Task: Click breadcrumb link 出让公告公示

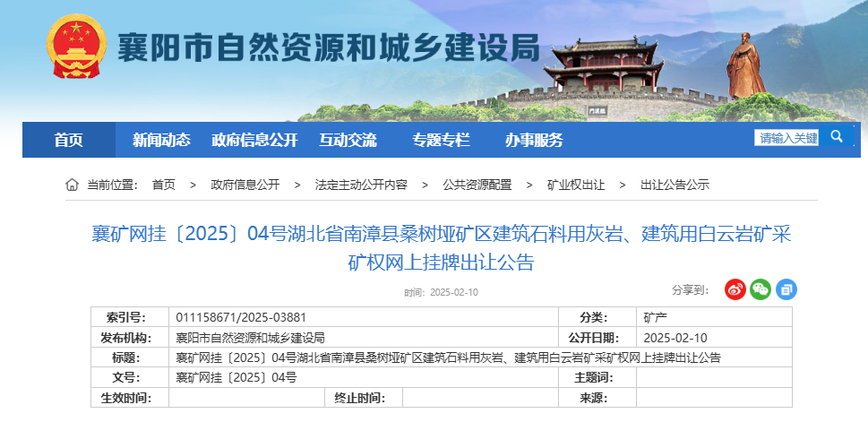Action: coord(675,185)
